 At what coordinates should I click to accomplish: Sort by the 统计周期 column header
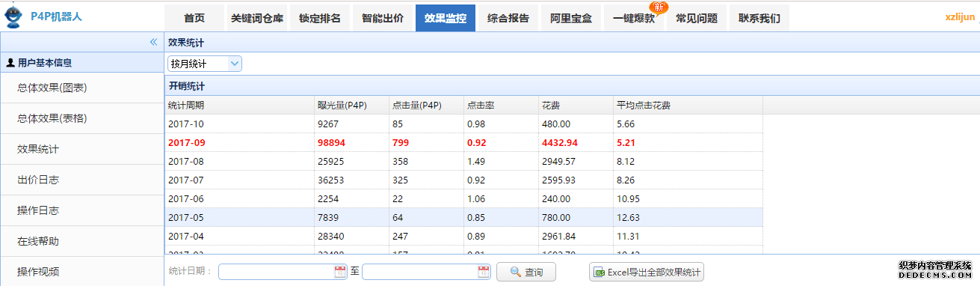pos(239,106)
